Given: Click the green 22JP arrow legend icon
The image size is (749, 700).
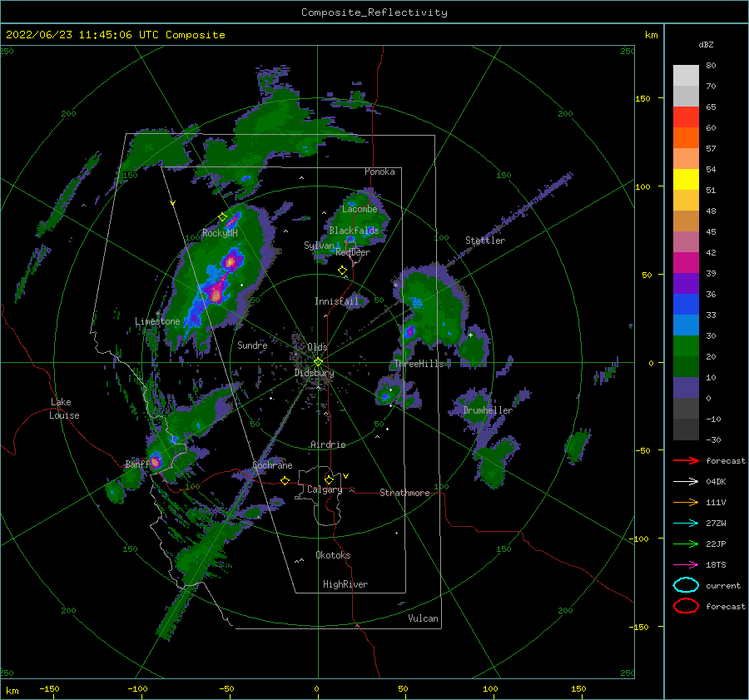Looking at the screenshot, I should (x=686, y=544).
